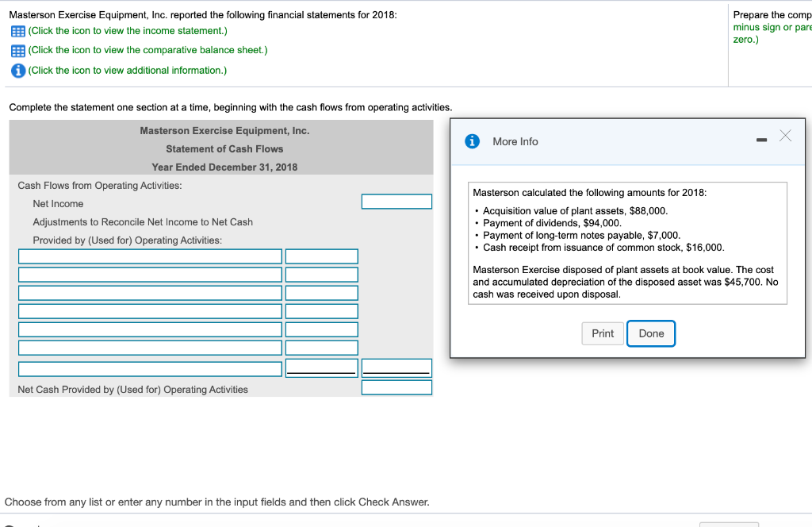Select second adjustment amount field
This screenshot has height=527, width=812.
pyautogui.click(x=322, y=275)
